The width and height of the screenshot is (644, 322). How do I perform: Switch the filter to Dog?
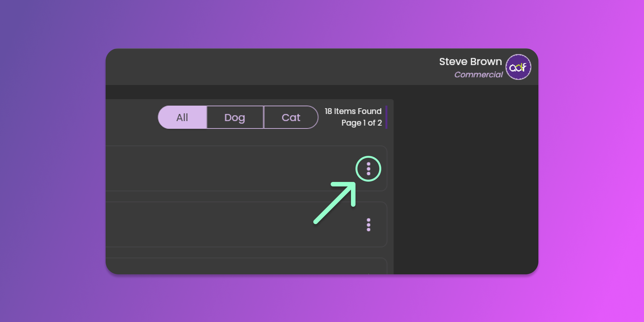[x=235, y=118]
